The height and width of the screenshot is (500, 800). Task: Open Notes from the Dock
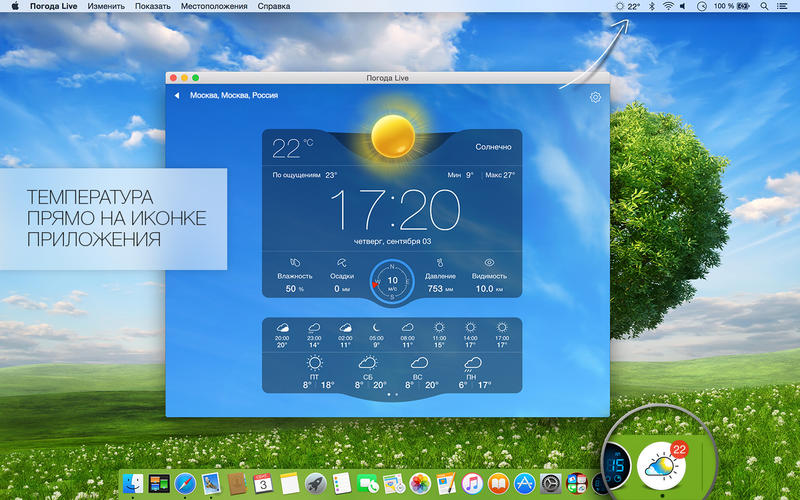(289, 483)
